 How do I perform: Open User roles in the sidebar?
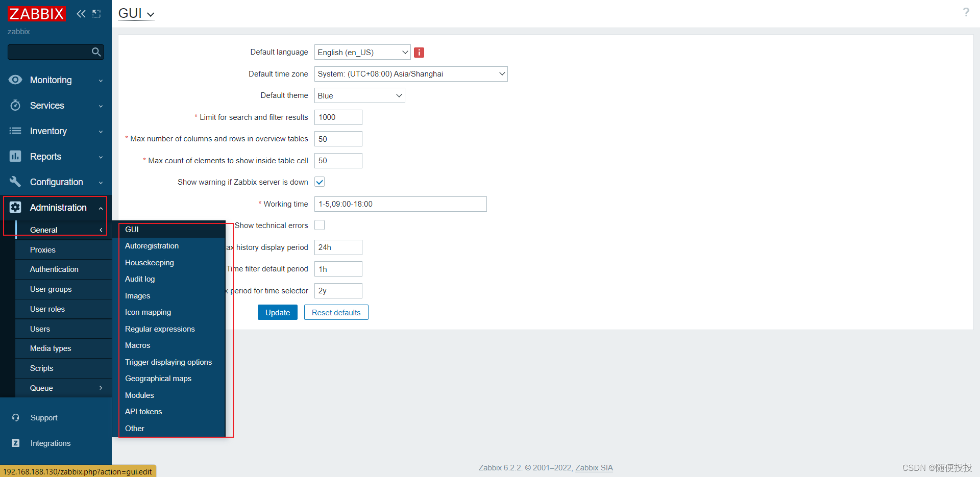[x=63, y=309]
